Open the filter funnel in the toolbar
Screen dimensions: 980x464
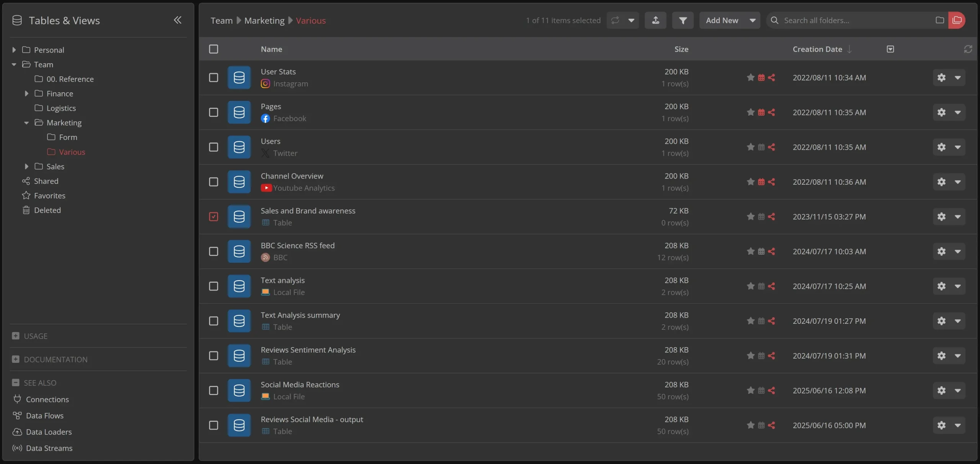coord(683,20)
